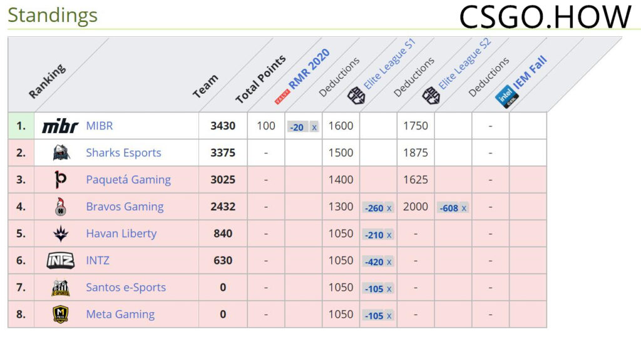Click the ranking cell 1.

(21, 126)
